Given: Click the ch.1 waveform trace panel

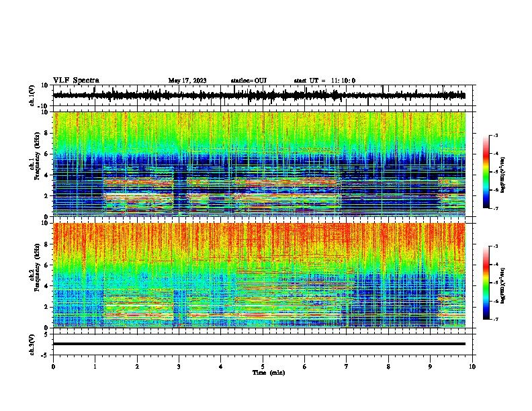Looking at the screenshot, I should pyautogui.click(x=264, y=95).
